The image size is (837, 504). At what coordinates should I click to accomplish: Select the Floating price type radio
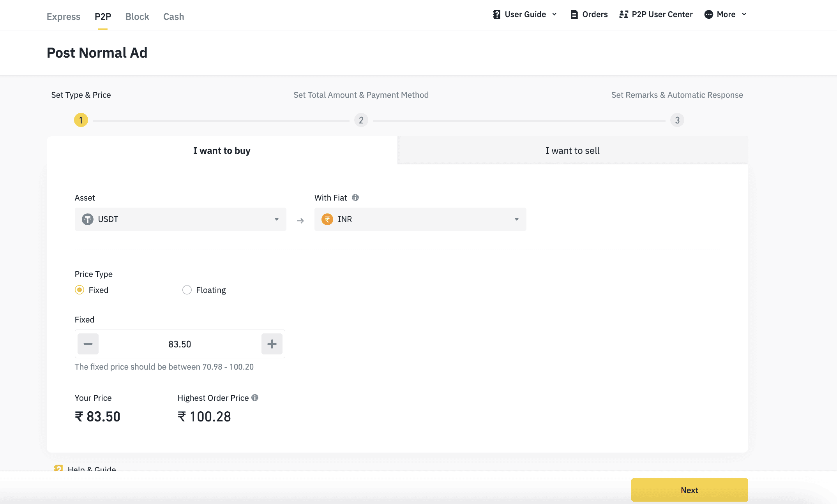tap(187, 290)
